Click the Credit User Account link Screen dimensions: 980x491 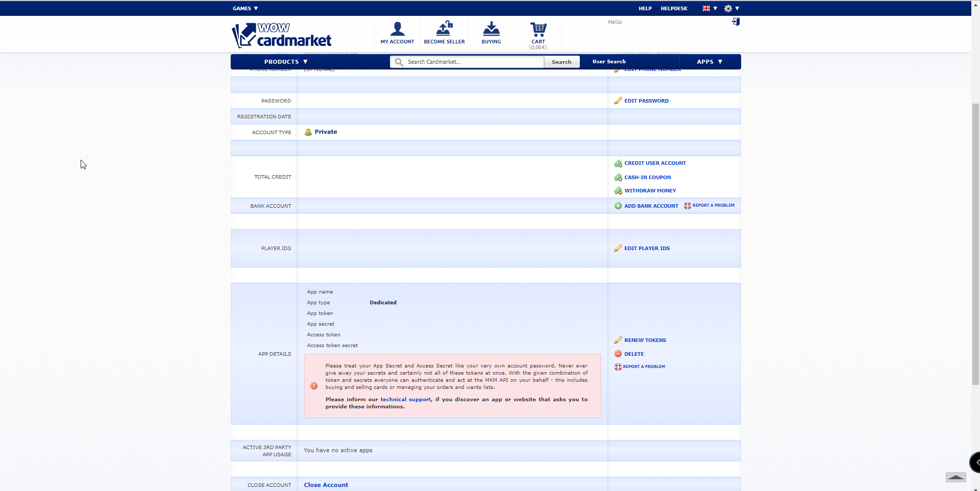655,163
